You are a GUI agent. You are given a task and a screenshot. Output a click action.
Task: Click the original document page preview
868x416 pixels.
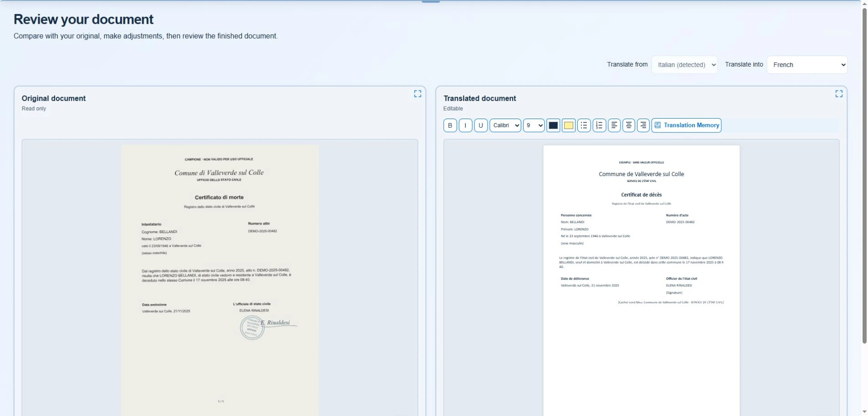(x=220, y=280)
